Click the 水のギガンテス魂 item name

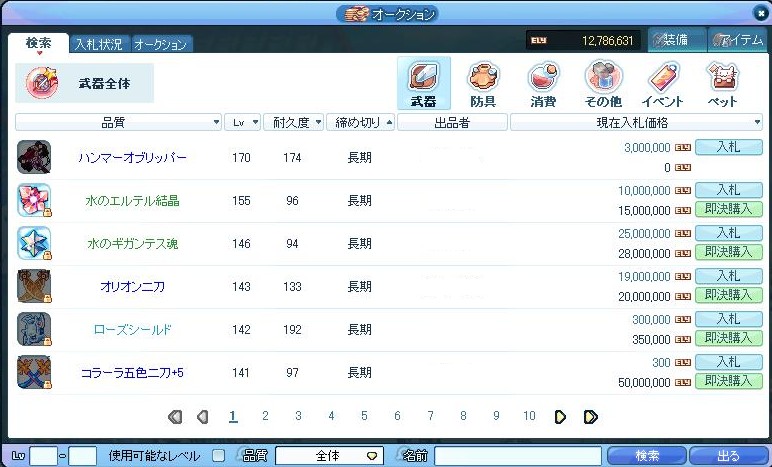coord(132,244)
